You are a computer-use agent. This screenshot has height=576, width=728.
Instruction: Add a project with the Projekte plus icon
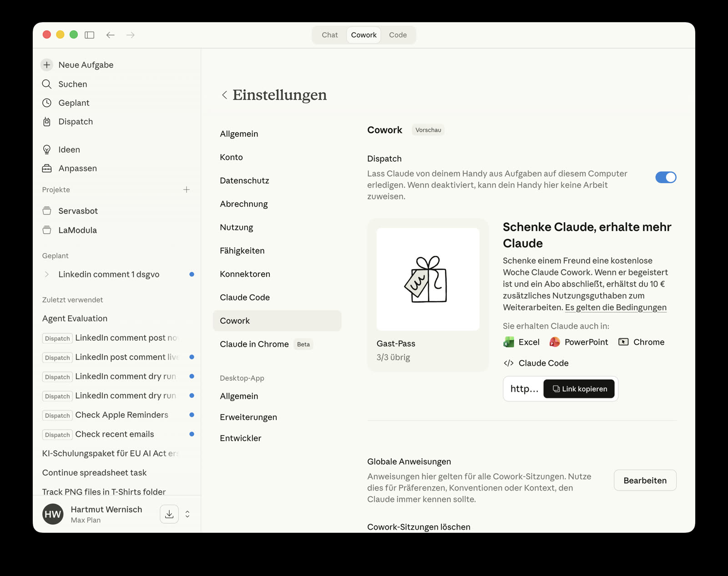pos(187,190)
